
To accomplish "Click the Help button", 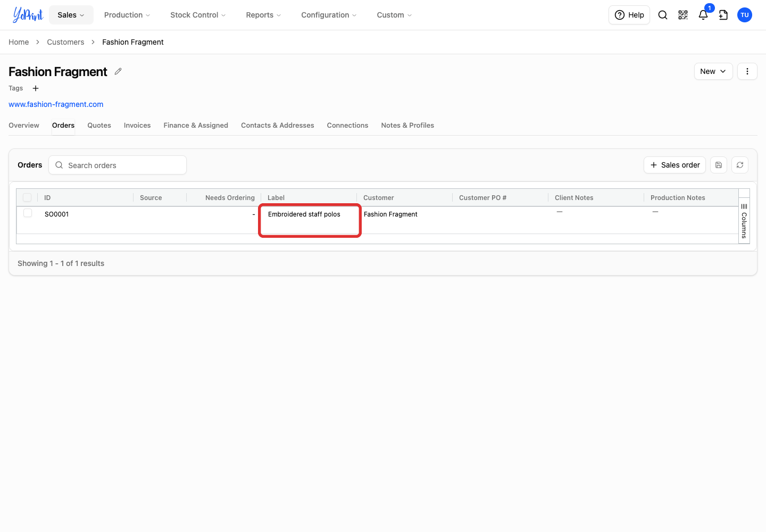I will pyautogui.click(x=629, y=15).
